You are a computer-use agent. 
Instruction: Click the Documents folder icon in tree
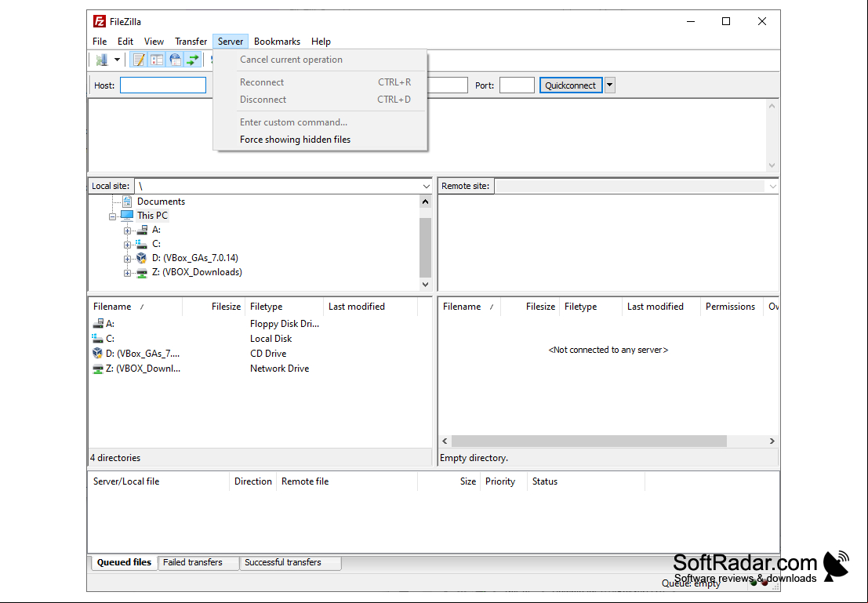pos(127,202)
